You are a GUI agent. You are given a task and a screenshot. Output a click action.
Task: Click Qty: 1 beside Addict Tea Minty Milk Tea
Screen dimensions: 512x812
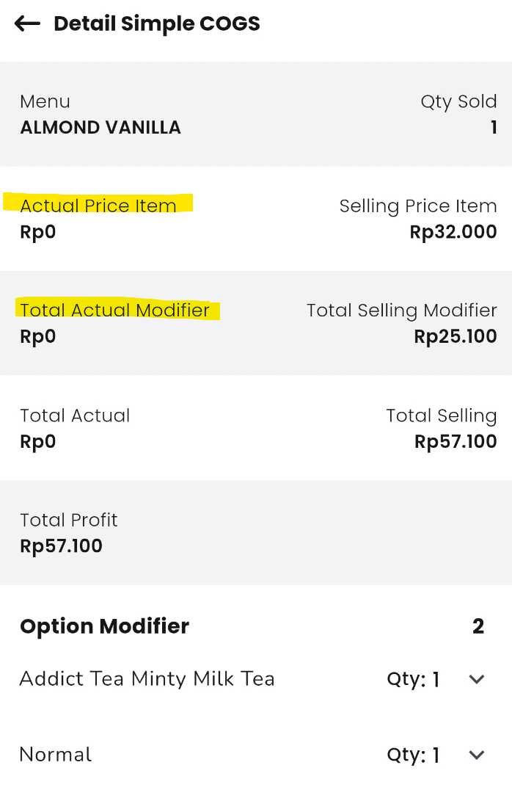pyautogui.click(x=413, y=680)
